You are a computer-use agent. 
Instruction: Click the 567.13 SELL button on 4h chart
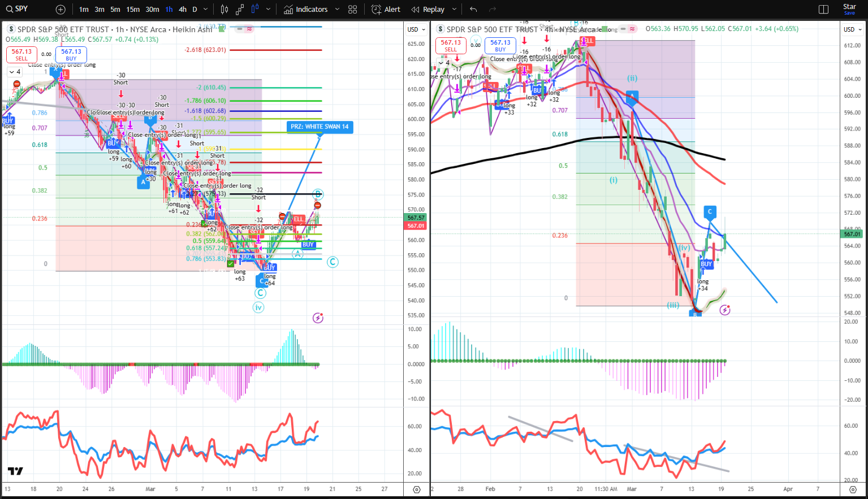coord(451,46)
